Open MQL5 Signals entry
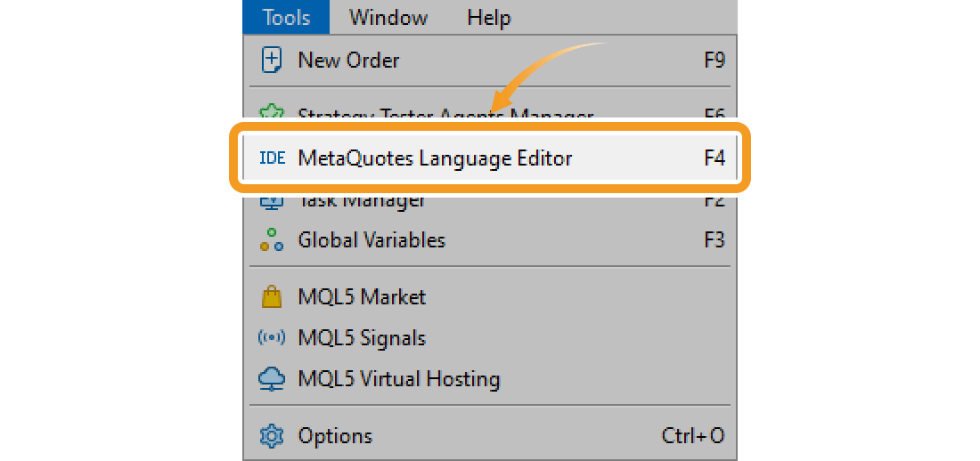The height and width of the screenshot is (461, 980). (489, 338)
